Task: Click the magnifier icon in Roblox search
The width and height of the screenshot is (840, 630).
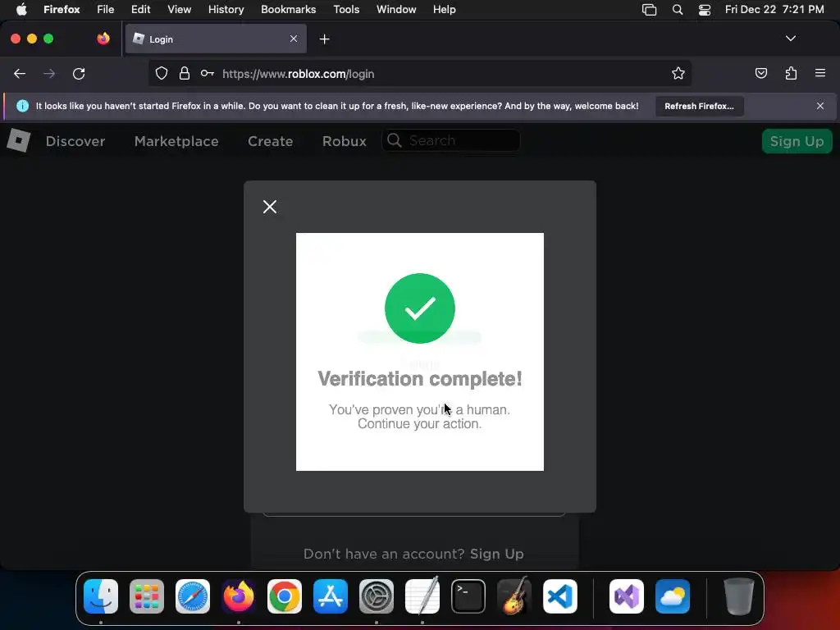Action: coord(395,140)
